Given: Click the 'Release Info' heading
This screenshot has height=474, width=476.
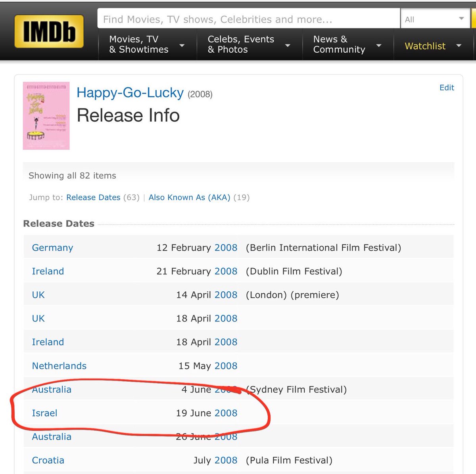Looking at the screenshot, I should pos(128,115).
